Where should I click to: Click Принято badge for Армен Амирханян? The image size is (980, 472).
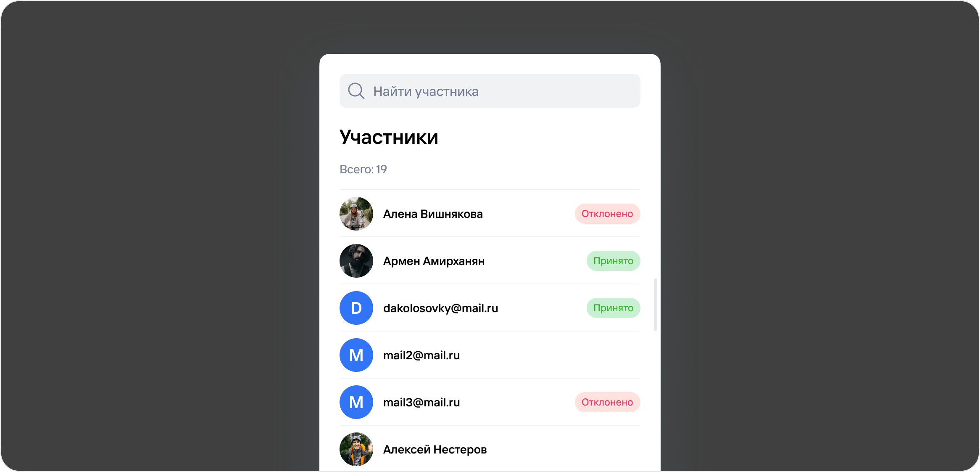(613, 261)
